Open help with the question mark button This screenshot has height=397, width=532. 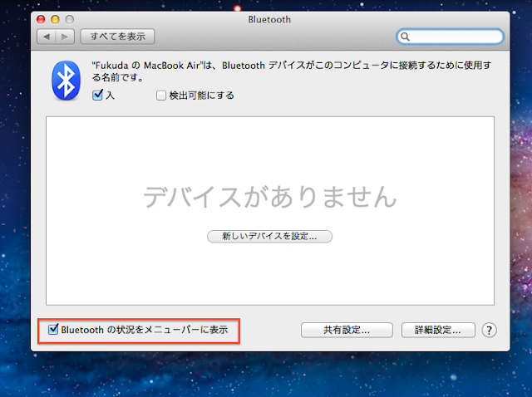pyautogui.click(x=489, y=330)
